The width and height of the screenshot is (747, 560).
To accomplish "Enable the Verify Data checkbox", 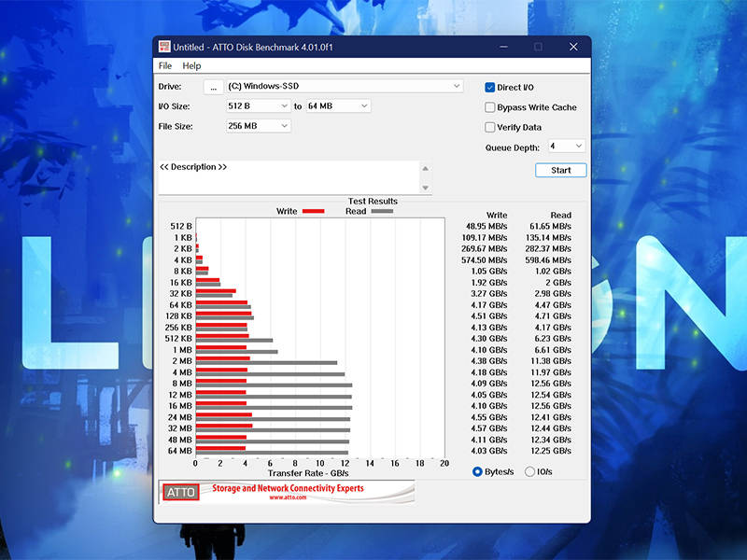I will tap(489, 127).
